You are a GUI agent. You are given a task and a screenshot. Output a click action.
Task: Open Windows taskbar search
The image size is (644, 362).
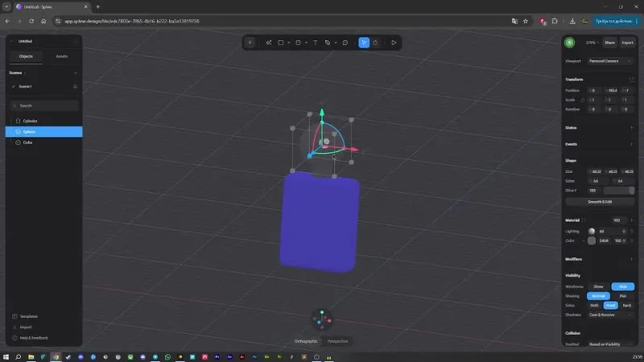pos(18,357)
